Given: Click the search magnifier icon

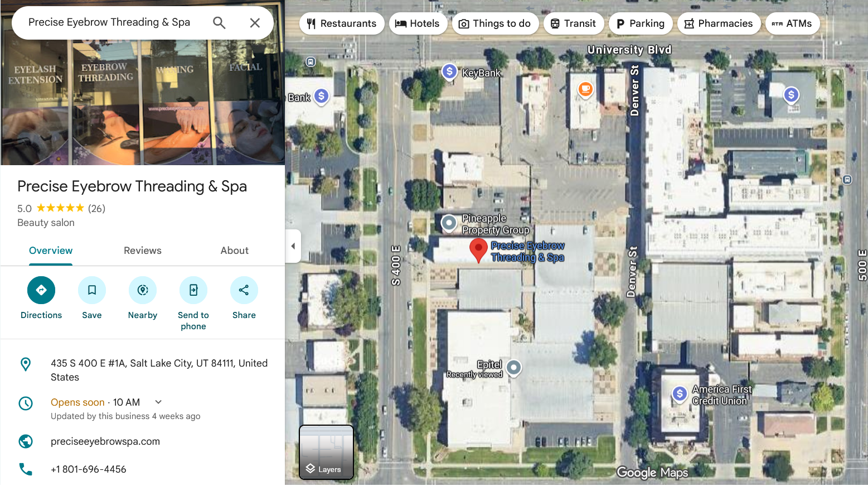Looking at the screenshot, I should (x=219, y=23).
